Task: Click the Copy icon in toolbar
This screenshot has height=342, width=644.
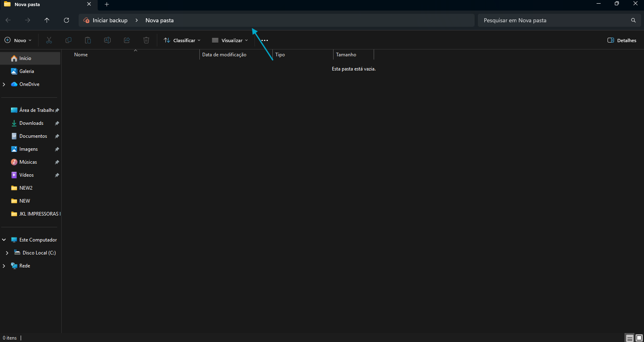Action: pyautogui.click(x=68, y=40)
